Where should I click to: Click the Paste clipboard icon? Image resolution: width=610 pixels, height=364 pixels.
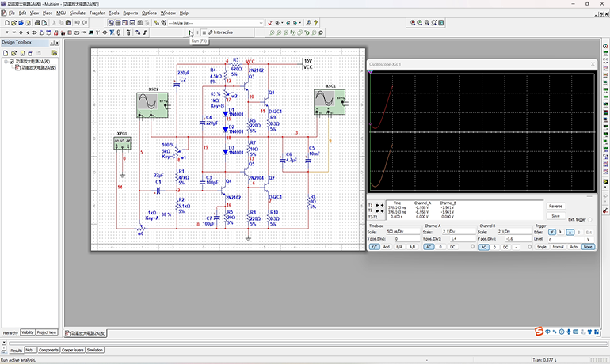(68, 23)
